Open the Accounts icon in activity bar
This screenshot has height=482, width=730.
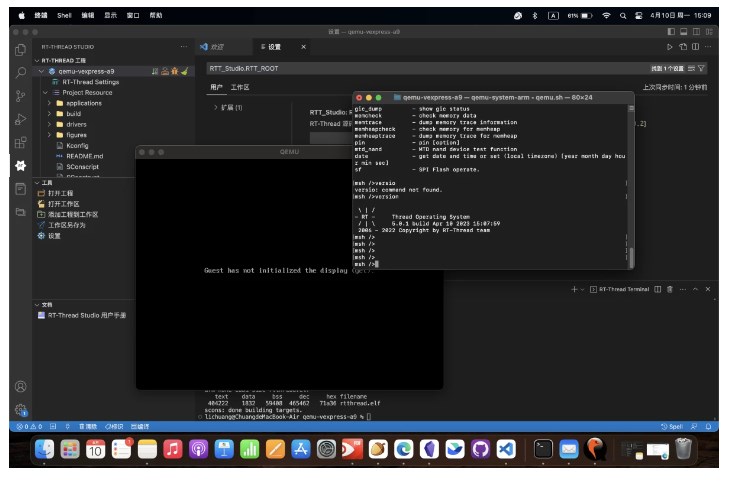tap(20, 387)
